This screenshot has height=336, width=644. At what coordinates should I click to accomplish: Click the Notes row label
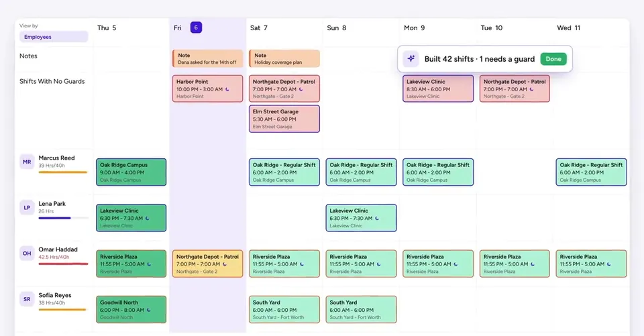click(28, 56)
